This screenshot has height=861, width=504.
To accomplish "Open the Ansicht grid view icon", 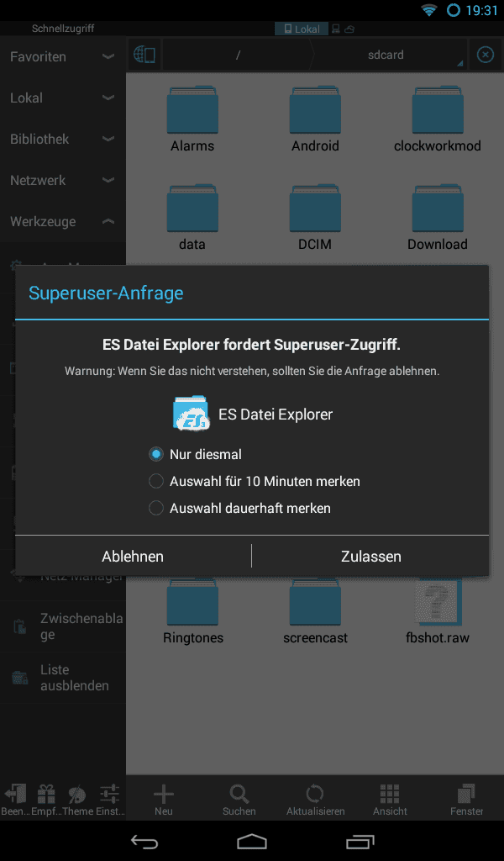I will coord(390,794).
